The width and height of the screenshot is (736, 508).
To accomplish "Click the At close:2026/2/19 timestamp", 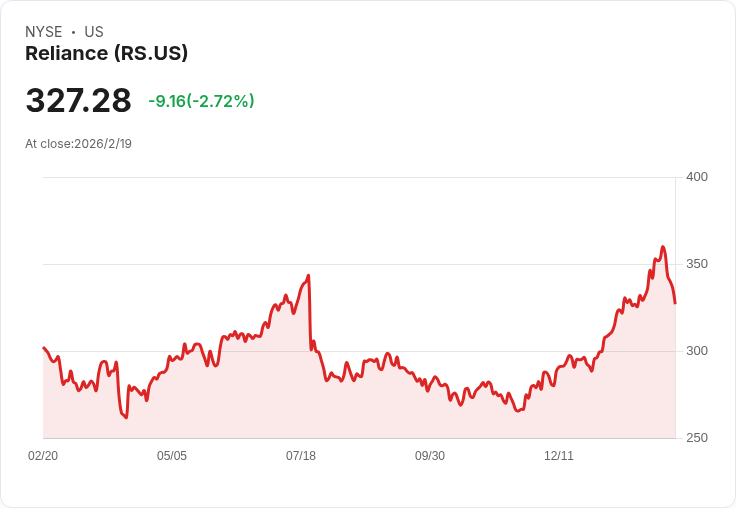I will 78,144.
